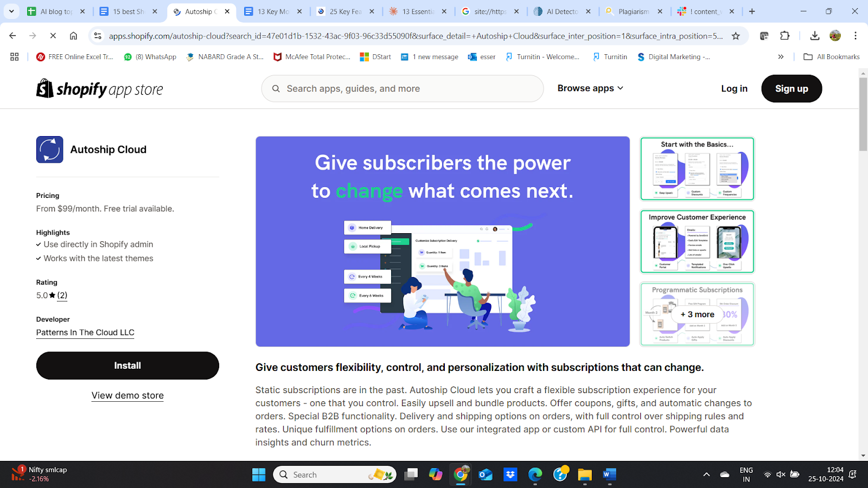Viewport: 868px width, 488px height.
Task: Open the browser extensions puzzle icon
Action: (x=784, y=36)
